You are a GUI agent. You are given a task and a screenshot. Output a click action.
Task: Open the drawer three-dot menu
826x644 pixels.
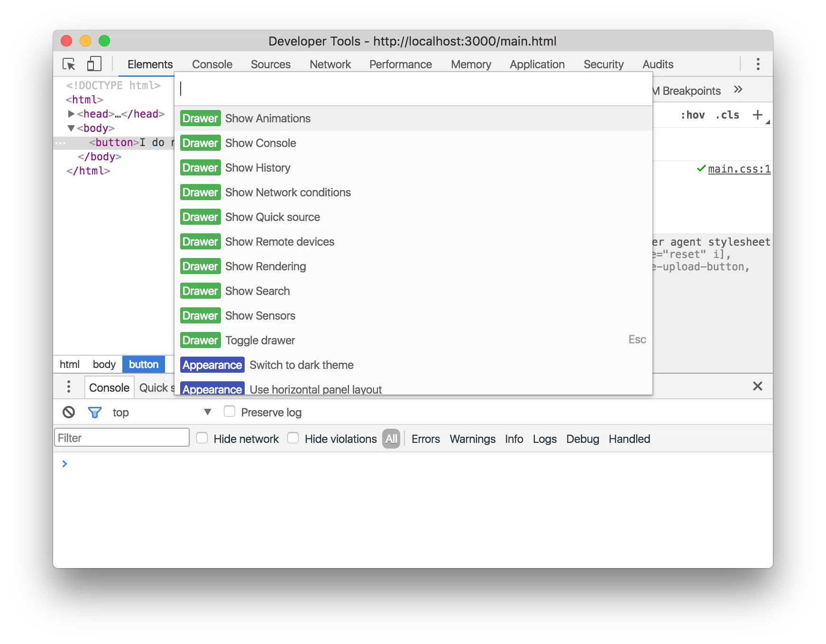click(69, 386)
